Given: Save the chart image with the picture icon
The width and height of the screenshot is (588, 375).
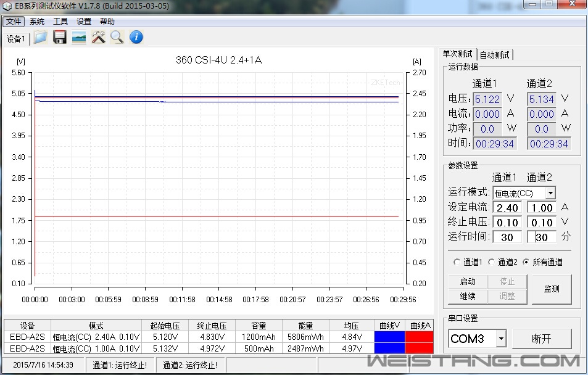Looking at the screenshot, I should [x=79, y=37].
